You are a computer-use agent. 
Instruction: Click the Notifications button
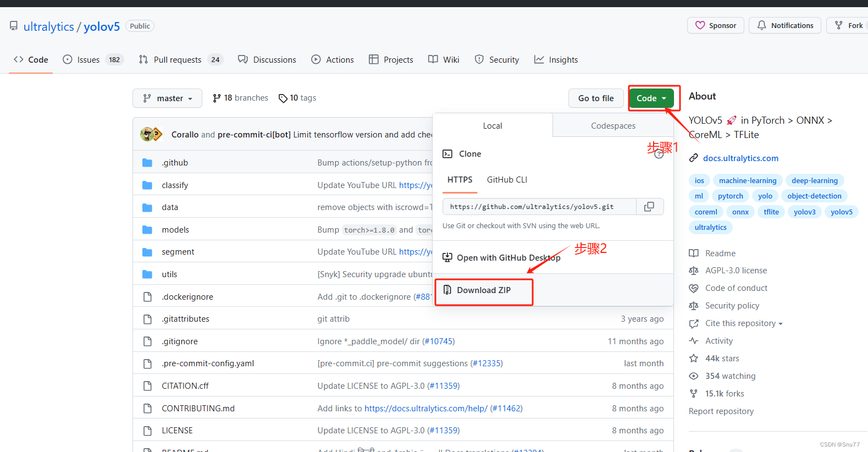(785, 25)
